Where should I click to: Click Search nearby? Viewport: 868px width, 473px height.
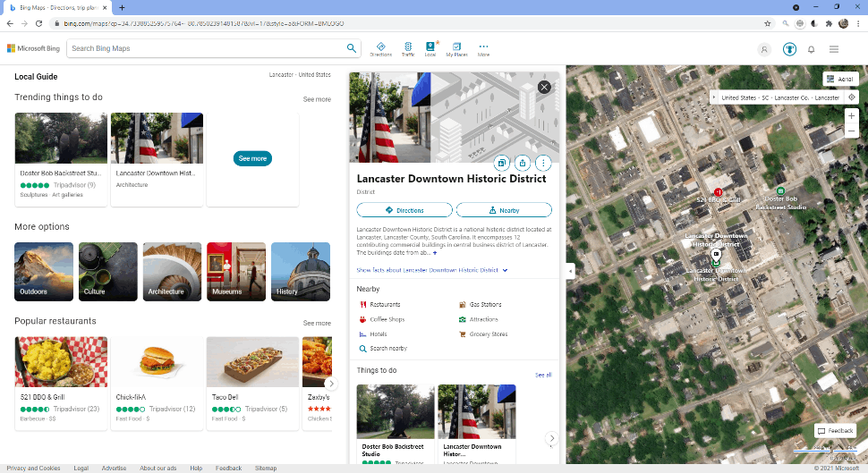pyautogui.click(x=383, y=349)
